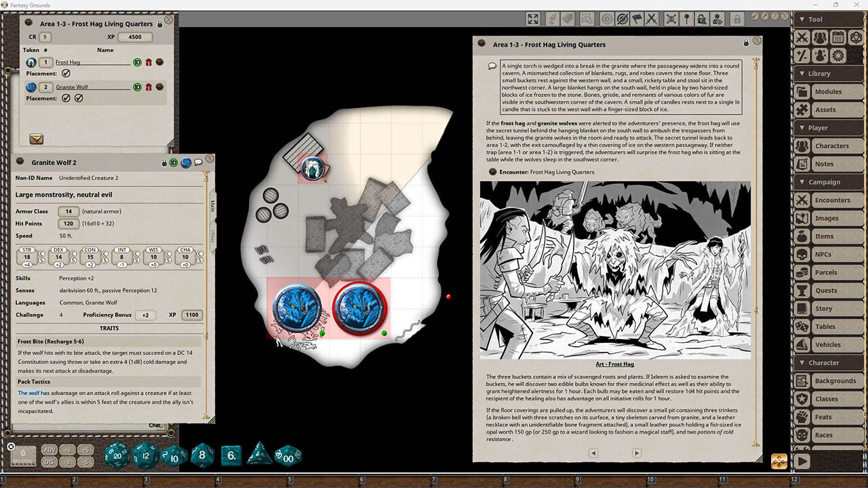Viewport: 868px width, 488px height.
Task: Go to next story page arrow
Action: [x=636, y=453]
